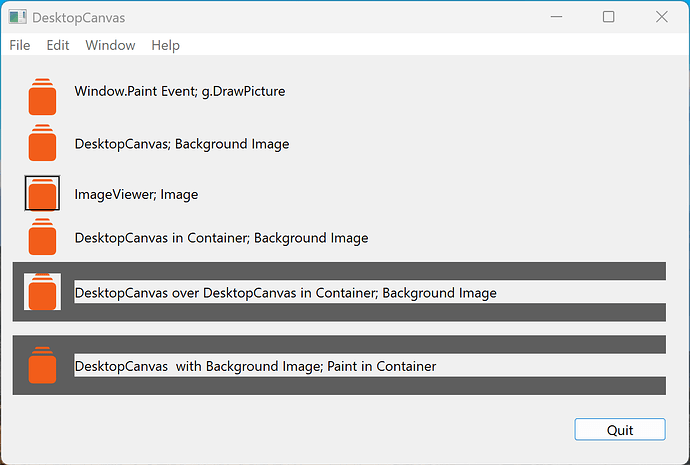Click label 'DesktopCanvas with Background Image; Paint in Container'
The image size is (690, 465).
click(255, 366)
